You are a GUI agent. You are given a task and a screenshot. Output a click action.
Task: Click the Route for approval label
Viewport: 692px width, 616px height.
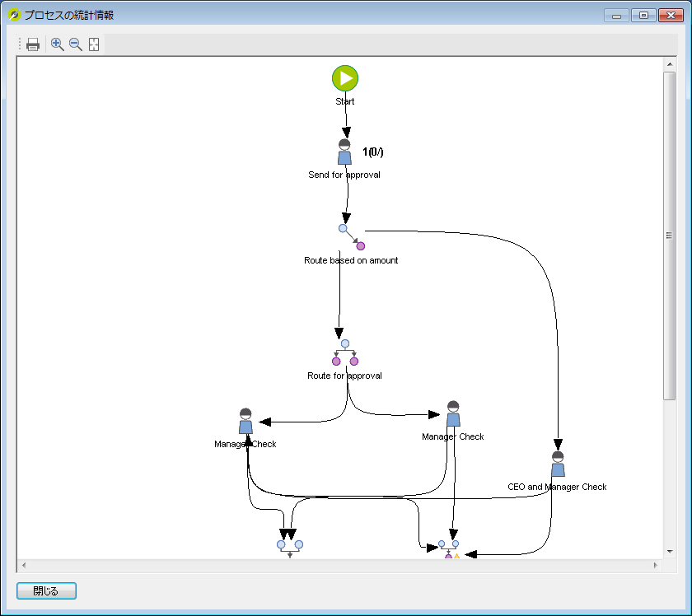click(x=344, y=376)
